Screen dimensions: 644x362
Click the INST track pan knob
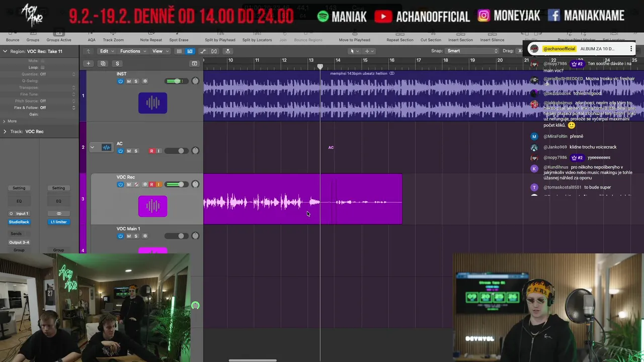click(x=195, y=81)
